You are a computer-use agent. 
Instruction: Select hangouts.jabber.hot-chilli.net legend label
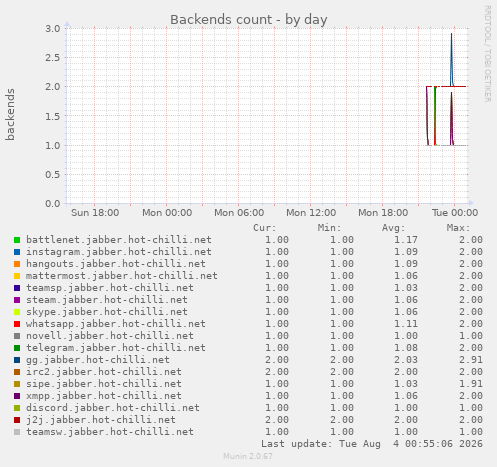116,264
